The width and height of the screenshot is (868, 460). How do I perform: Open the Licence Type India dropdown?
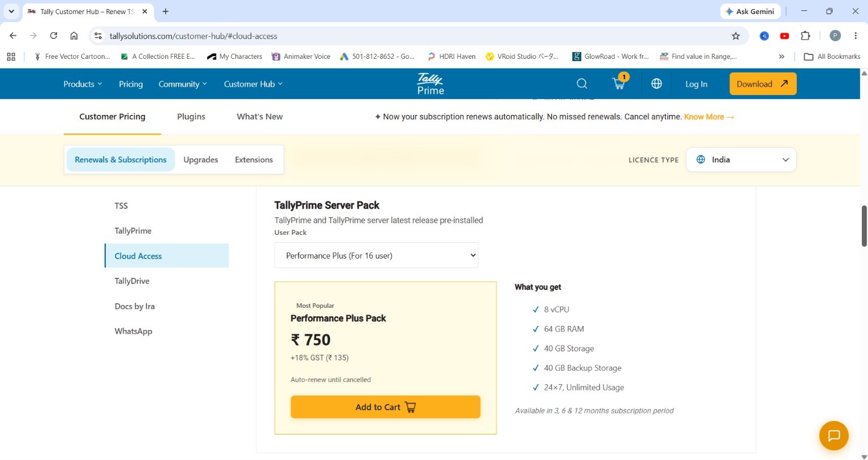pyautogui.click(x=741, y=160)
